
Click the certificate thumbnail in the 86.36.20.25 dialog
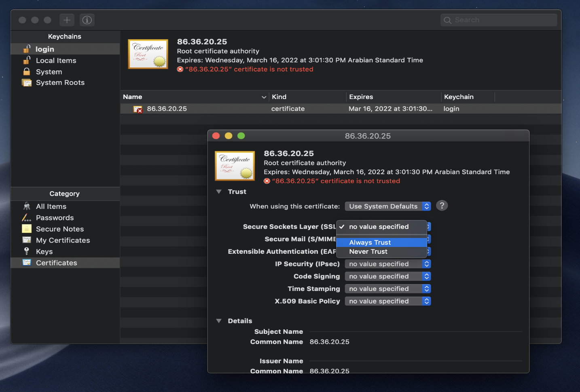pyautogui.click(x=235, y=166)
